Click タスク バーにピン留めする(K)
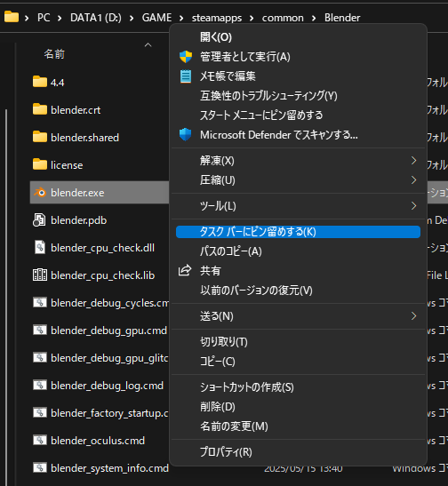 (299, 232)
